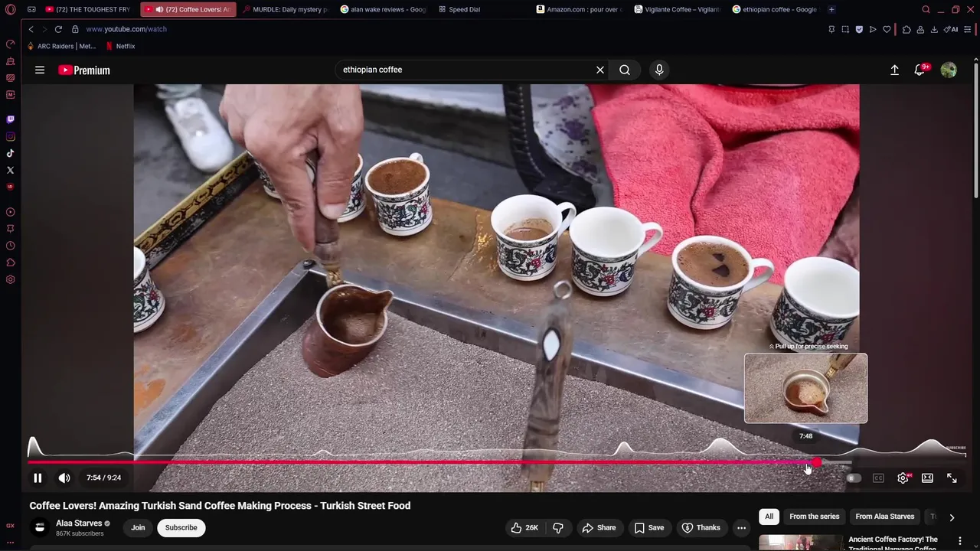Toggle closed captions on the player
This screenshot has width=980, height=551.
click(x=878, y=478)
